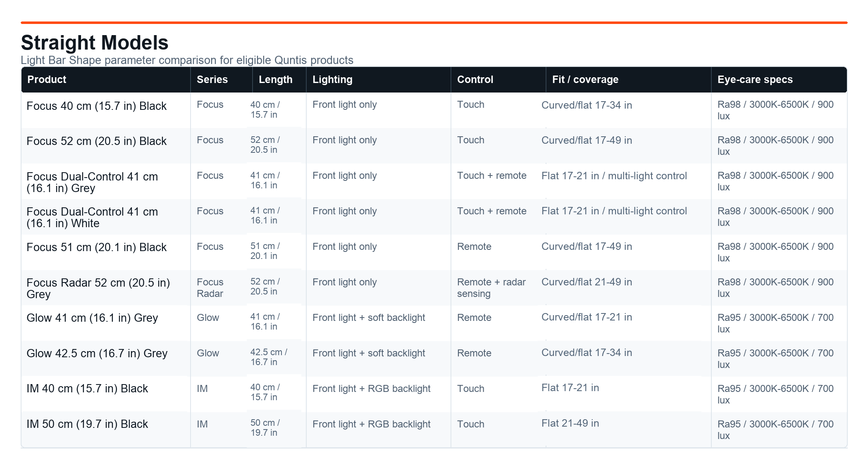868x470 pixels.
Task: Click Front light only for Focus 40 cm row
Action: click(345, 104)
